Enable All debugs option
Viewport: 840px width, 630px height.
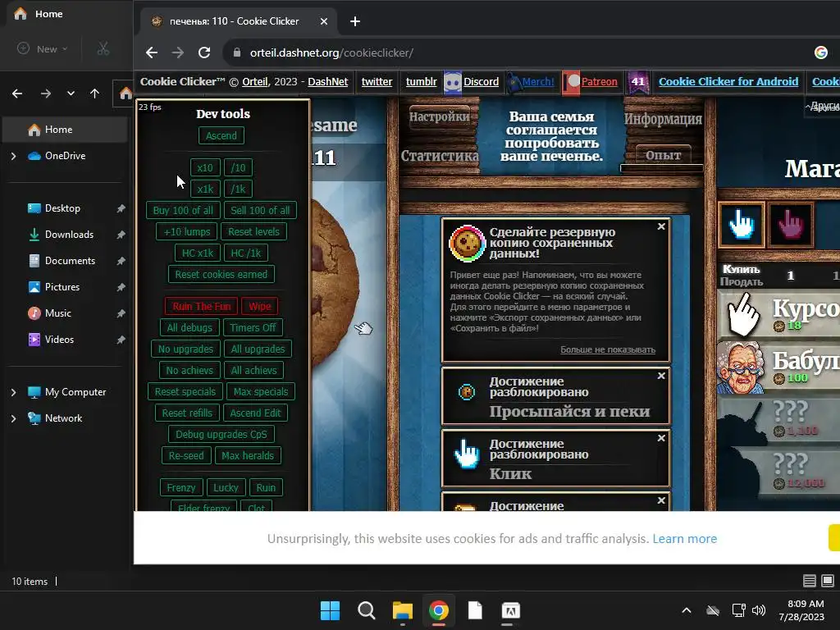tap(189, 327)
